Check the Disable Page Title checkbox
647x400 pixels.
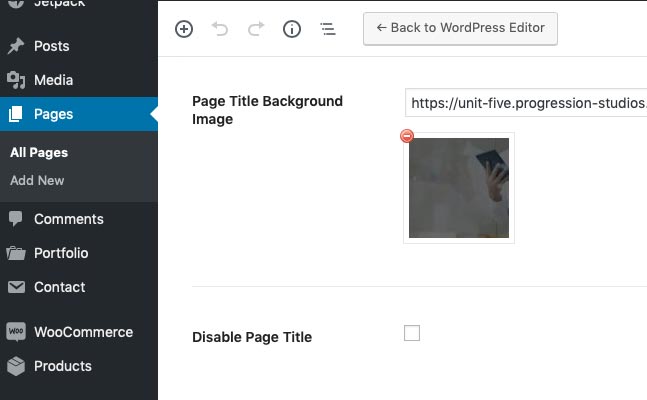[x=412, y=333]
